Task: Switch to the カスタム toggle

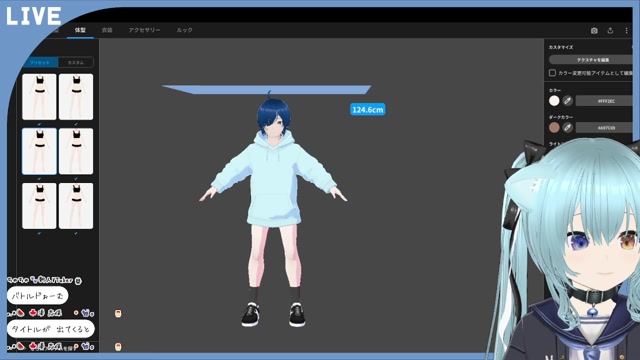Action: (x=76, y=62)
